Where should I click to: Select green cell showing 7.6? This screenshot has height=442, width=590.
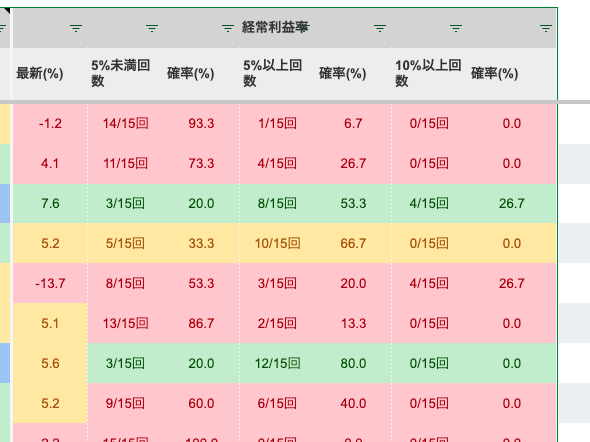click(50, 204)
